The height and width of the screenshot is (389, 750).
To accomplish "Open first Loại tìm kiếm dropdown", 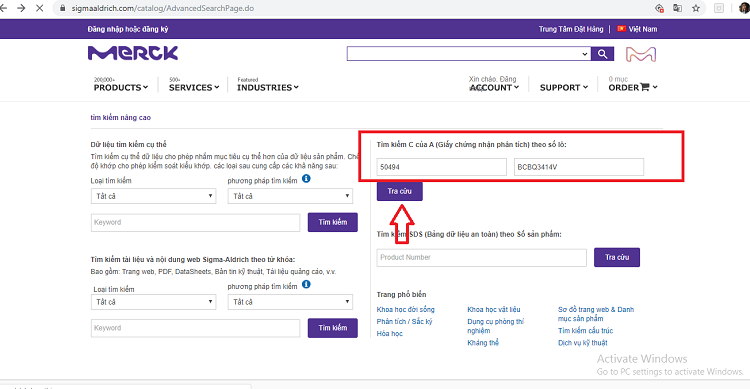I will (x=153, y=196).
